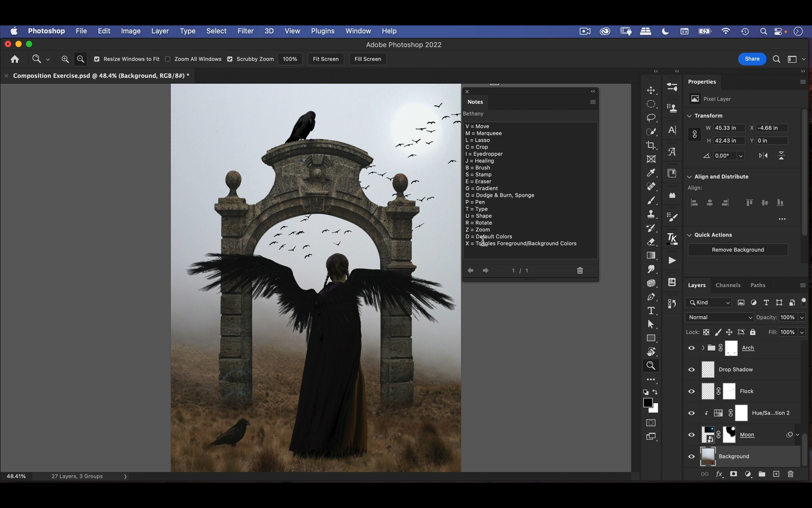Click the Fit Screen button
The height and width of the screenshot is (508, 812).
pyautogui.click(x=326, y=59)
